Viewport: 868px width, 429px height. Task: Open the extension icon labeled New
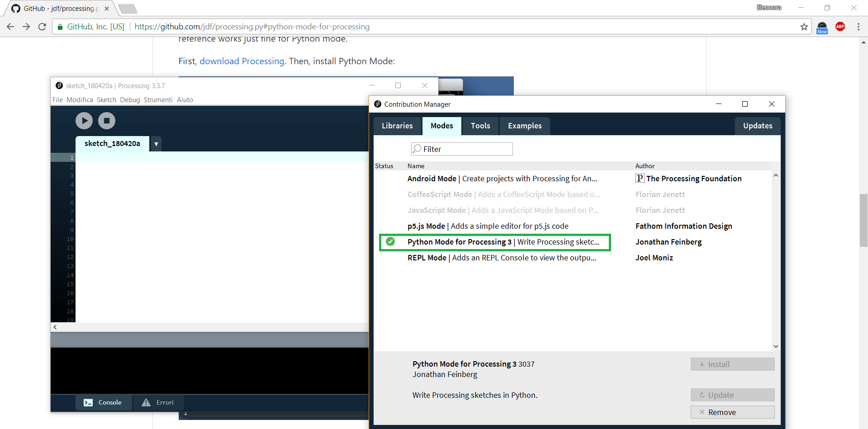point(822,28)
